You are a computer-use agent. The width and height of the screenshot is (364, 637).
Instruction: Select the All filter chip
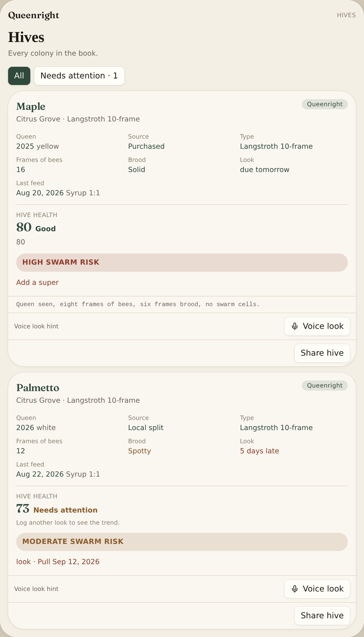tap(19, 76)
